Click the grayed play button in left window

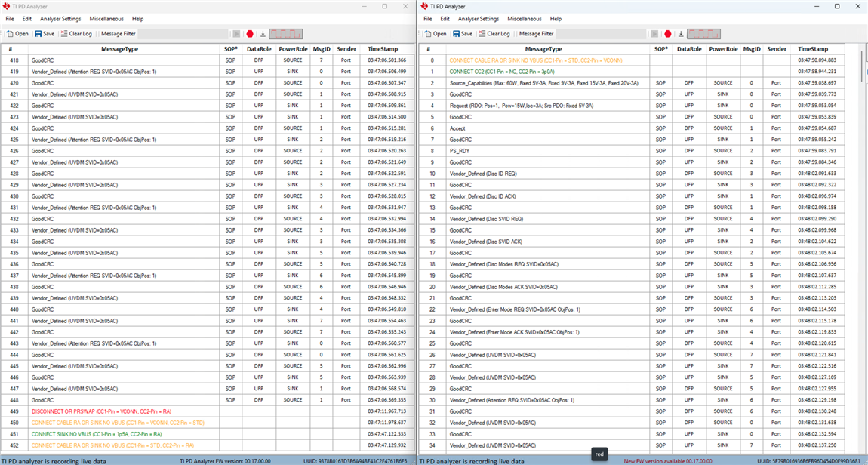(237, 34)
